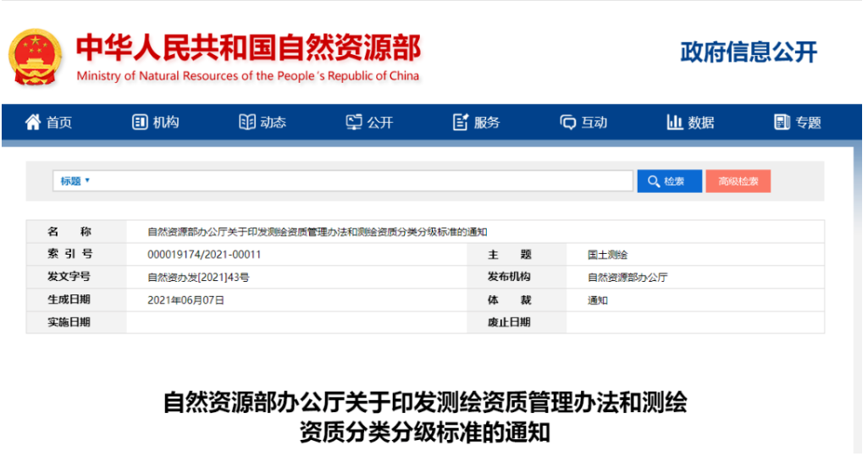Click the home icon beside 首页
This screenshot has width=868, height=462.
[x=33, y=123]
